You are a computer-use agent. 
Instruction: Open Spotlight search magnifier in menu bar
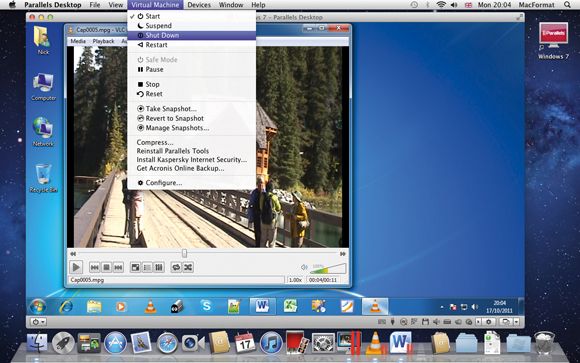tap(567, 5)
